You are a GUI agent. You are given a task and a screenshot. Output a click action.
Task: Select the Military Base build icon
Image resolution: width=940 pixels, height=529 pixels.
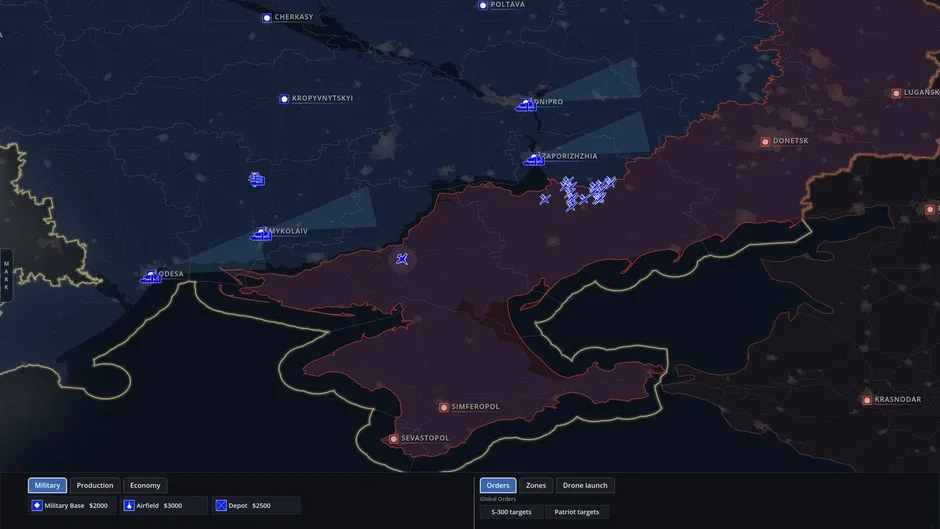coord(37,506)
